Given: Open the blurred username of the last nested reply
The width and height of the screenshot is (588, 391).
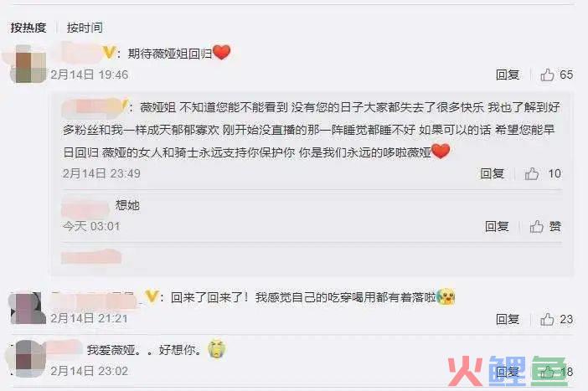Looking at the screenshot, I should click(x=91, y=257).
